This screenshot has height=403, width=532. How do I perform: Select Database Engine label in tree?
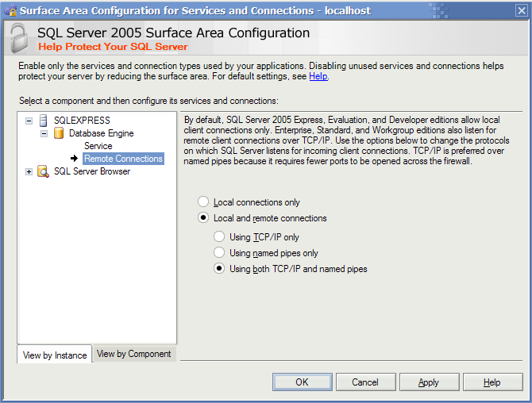tap(101, 133)
